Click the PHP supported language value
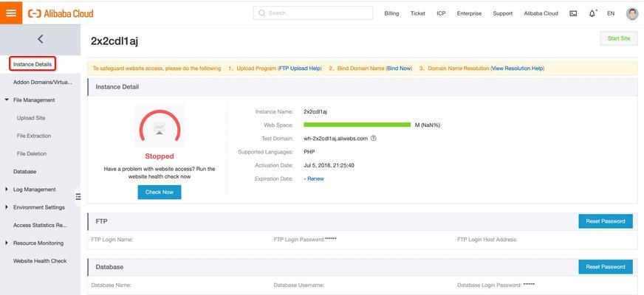The width and height of the screenshot is (644, 295). tap(309, 152)
